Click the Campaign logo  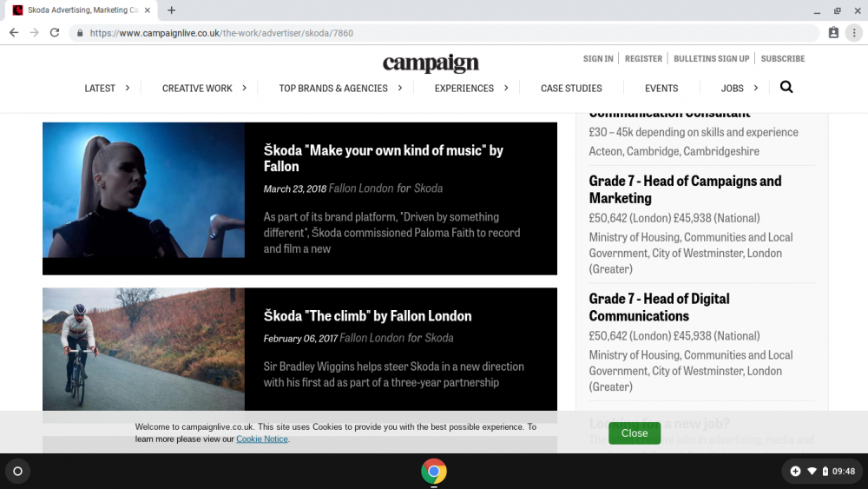(x=431, y=63)
